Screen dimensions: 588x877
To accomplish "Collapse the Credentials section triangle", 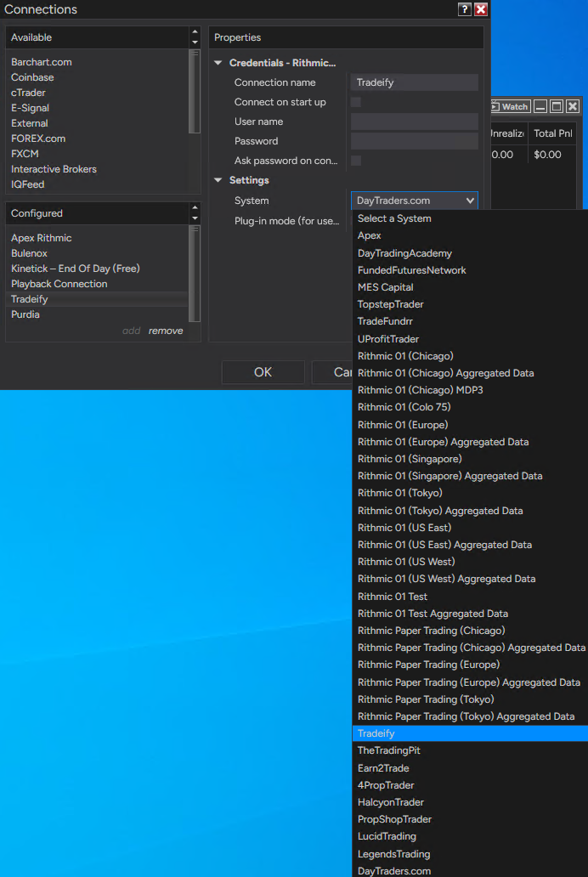I will 218,63.
